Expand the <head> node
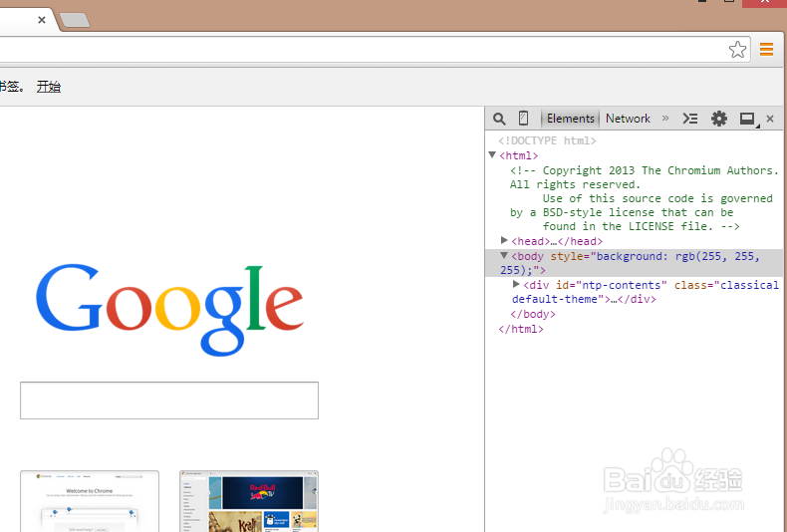Image resolution: width=787 pixels, height=532 pixels. pos(504,240)
